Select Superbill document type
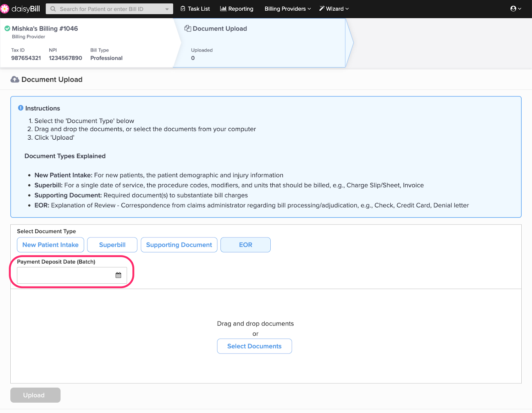 point(112,245)
